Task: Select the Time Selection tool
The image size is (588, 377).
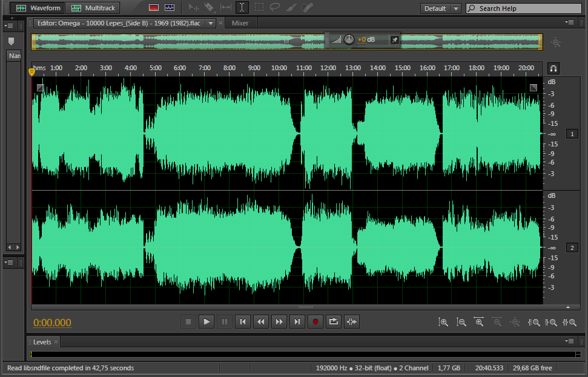Action: [x=242, y=7]
